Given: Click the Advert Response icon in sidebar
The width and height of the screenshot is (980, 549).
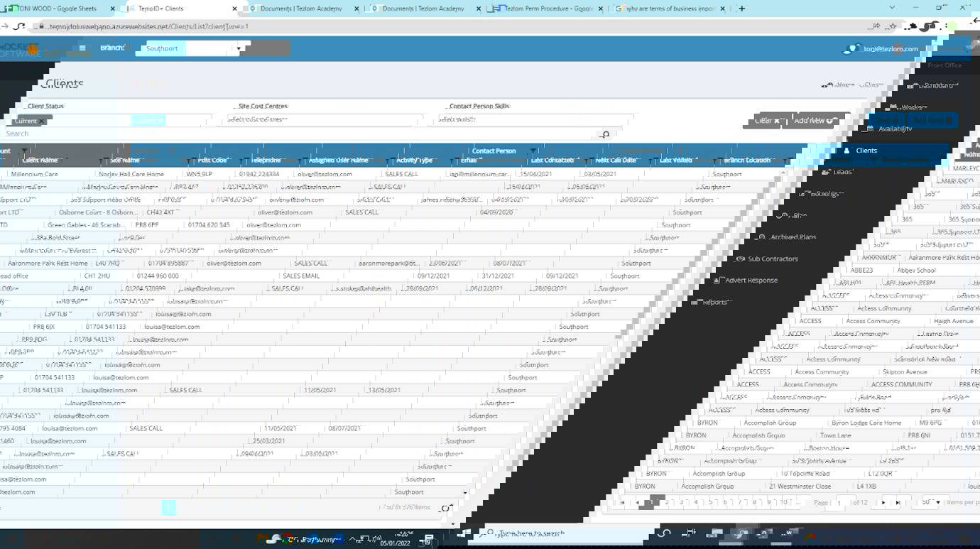Looking at the screenshot, I should tap(719, 281).
